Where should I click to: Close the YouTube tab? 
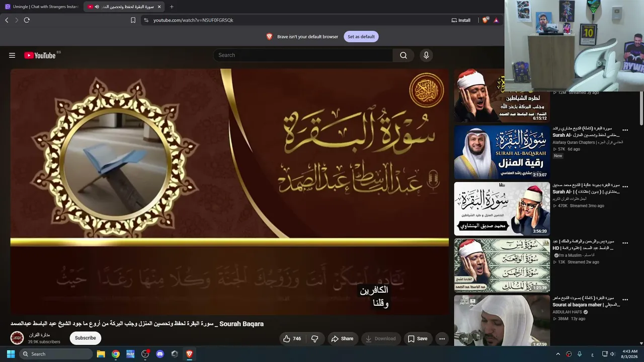point(159,7)
